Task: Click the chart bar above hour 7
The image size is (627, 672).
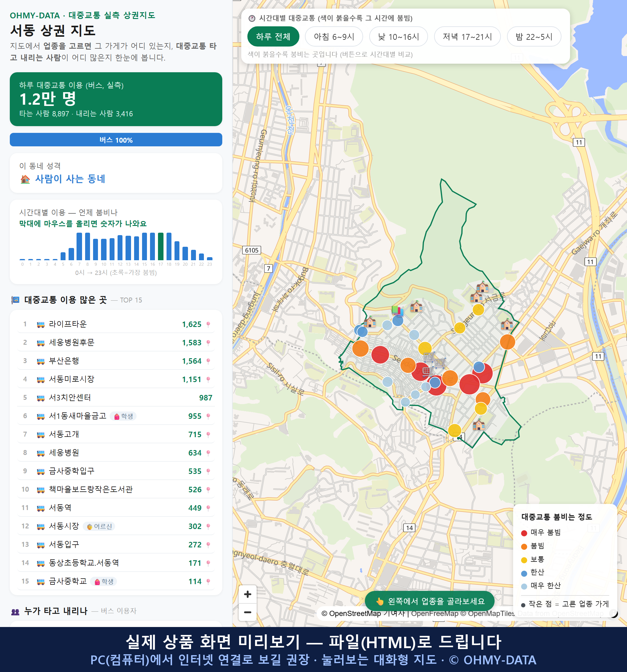Action: pyautogui.click(x=79, y=246)
